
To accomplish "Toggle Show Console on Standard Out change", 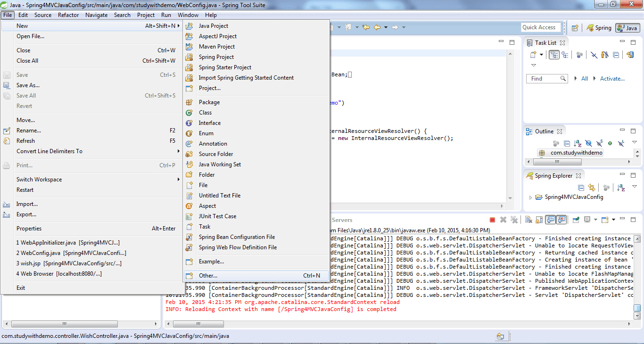I will (x=550, y=220).
